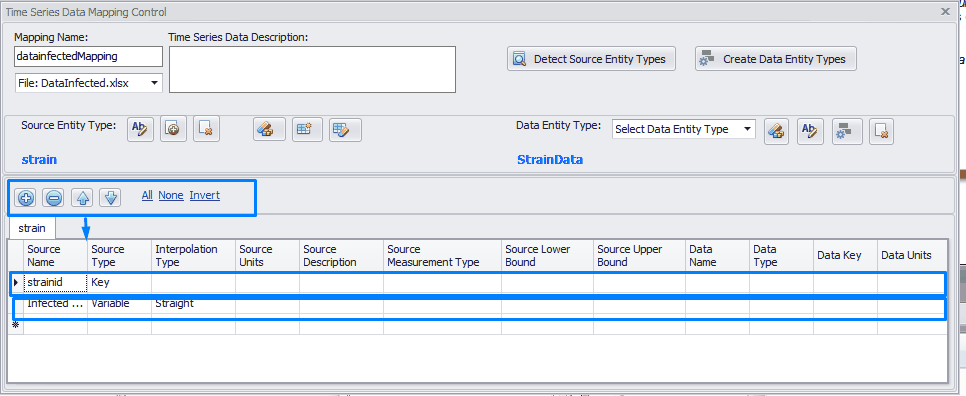Click the row selector arrow of strainid row
Image resolution: width=966 pixels, height=396 pixels.
click(x=16, y=283)
